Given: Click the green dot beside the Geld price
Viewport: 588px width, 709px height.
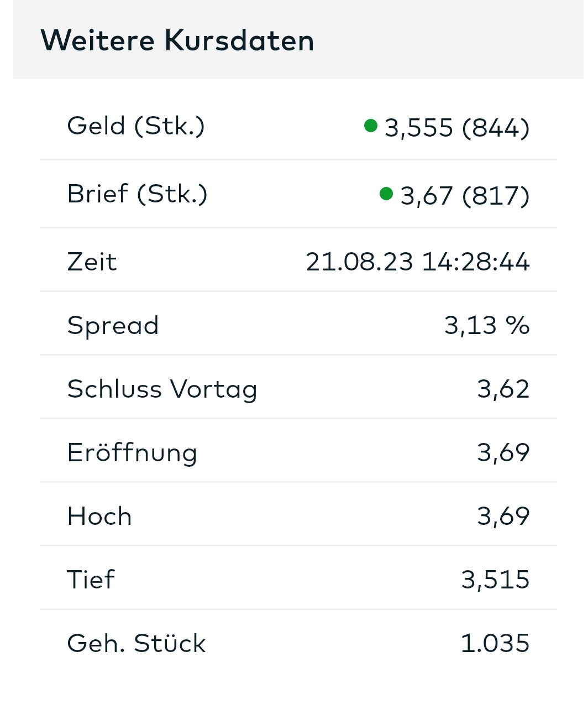Looking at the screenshot, I should 371,126.
